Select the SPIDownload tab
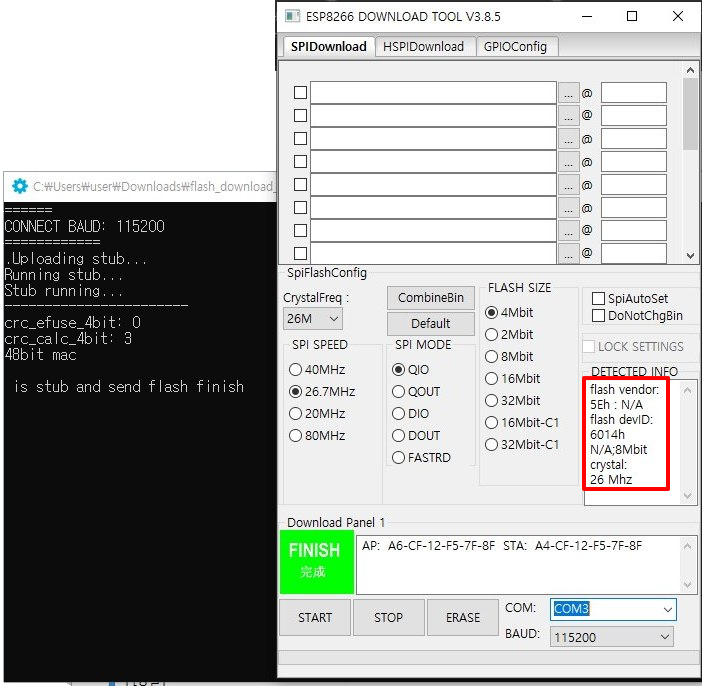The image size is (702, 686). pyautogui.click(x=328, y=47)
